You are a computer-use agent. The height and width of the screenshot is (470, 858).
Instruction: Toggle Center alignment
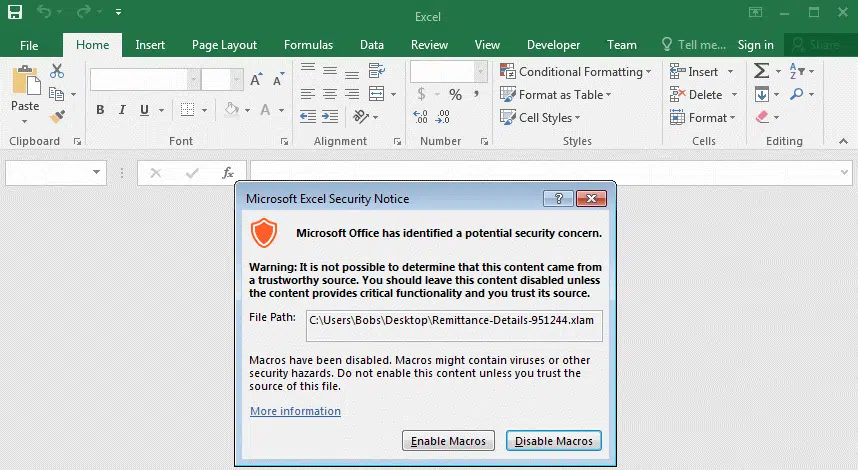pyautogui.click(x=330, y=94)
